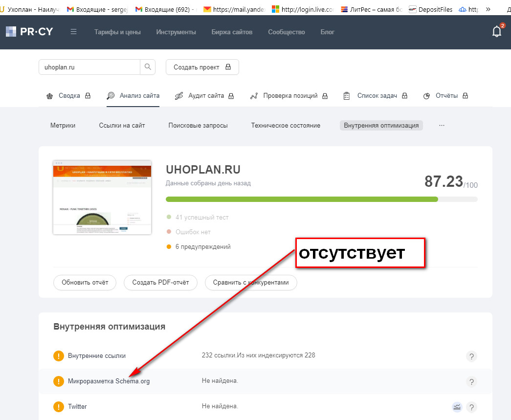Open the hamburger menu icon
Viewport: 511px width, 420px height.
74,32
